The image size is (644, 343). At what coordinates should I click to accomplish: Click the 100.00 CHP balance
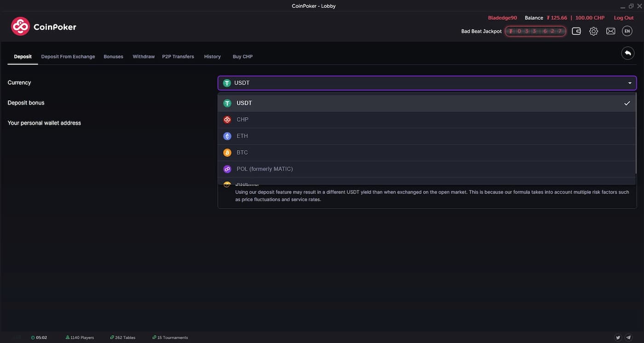click(590, 18)
